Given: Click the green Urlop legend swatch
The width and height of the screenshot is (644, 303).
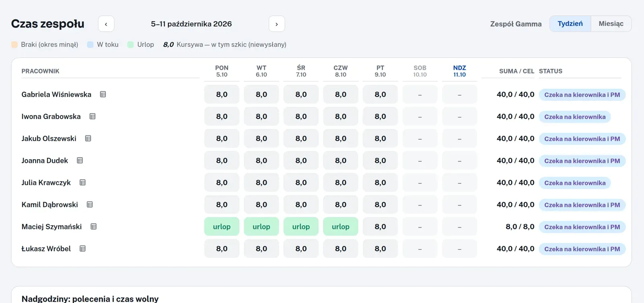Looking at the screenshot, I should click(130, 45).
